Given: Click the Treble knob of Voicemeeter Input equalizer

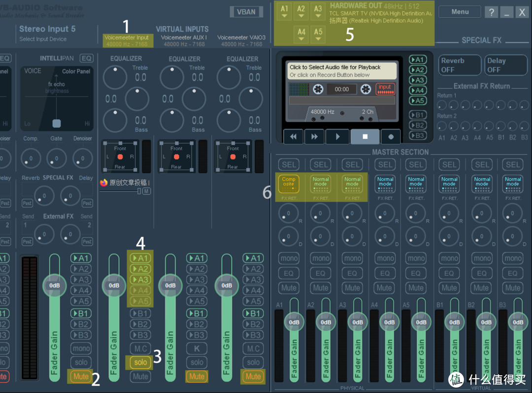Looking at the screenshot, I should [x=115, y=77].
